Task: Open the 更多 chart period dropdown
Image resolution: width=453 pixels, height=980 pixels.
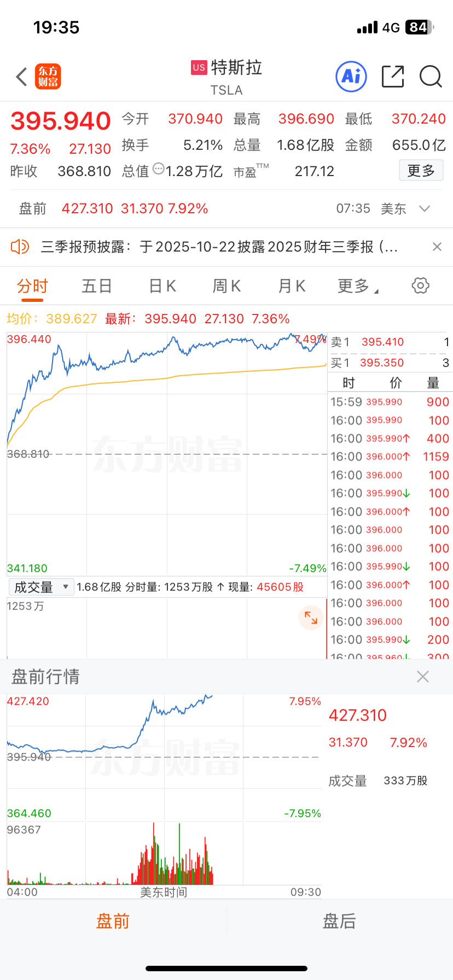Action: [358, 285]
